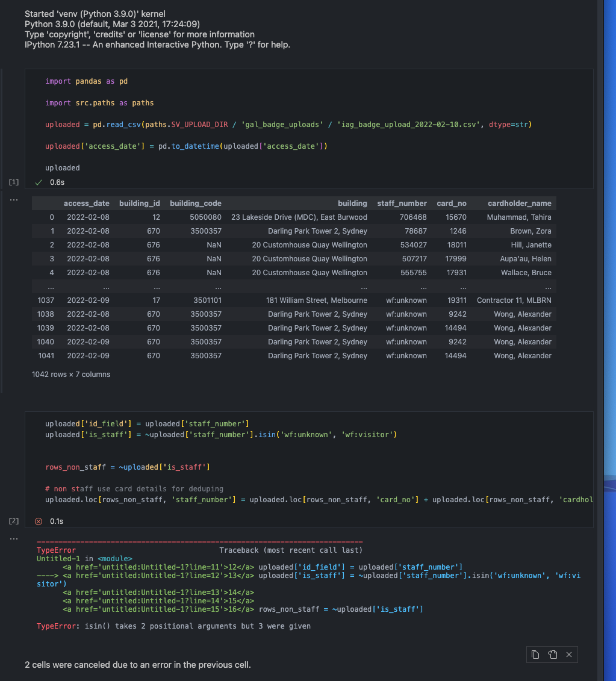This screenshot has height=681, width=616.
Task: Click the Copy To output icon
Action: [552, 655]
